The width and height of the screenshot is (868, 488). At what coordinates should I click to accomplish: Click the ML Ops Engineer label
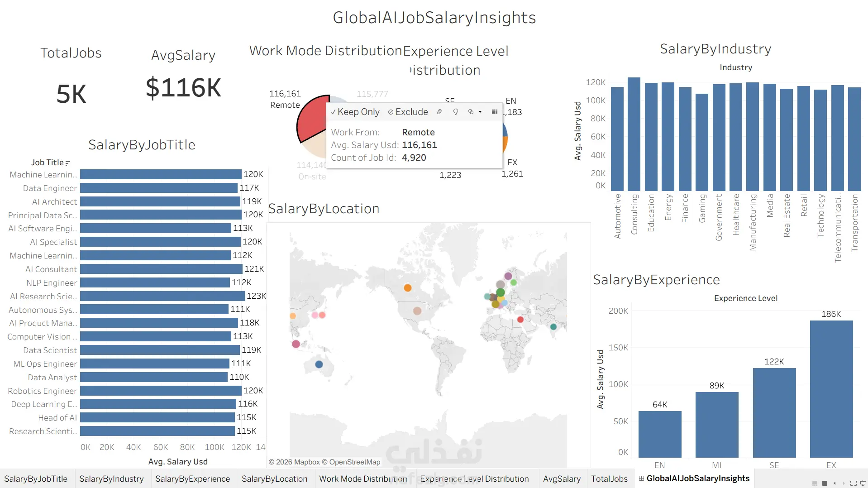45,364
